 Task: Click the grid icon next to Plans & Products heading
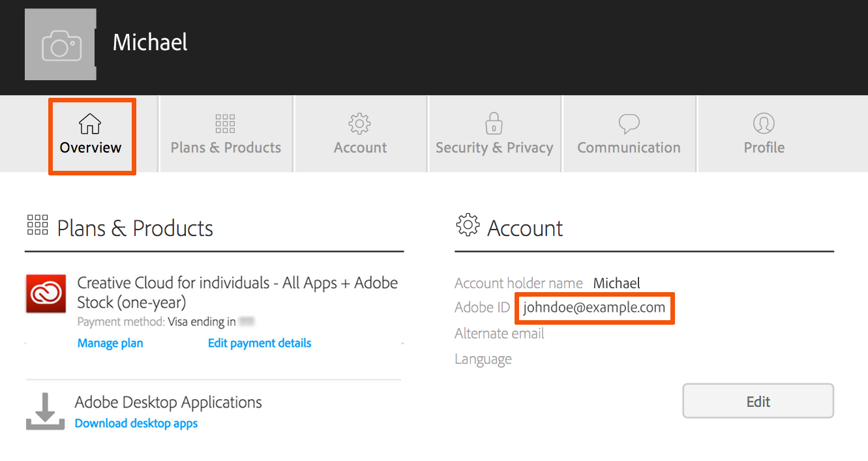tap(37, 225)
